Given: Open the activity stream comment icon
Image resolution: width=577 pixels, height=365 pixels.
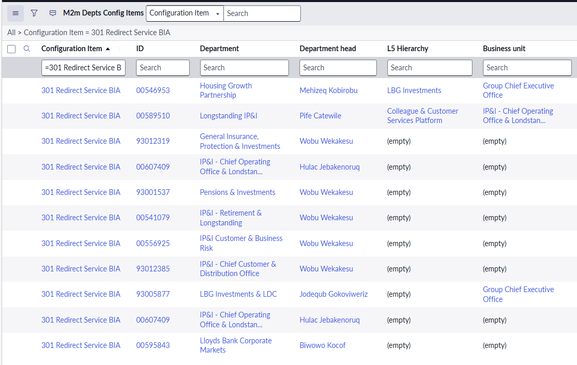Looking at the screenshot, I should [x=53, y=13].
